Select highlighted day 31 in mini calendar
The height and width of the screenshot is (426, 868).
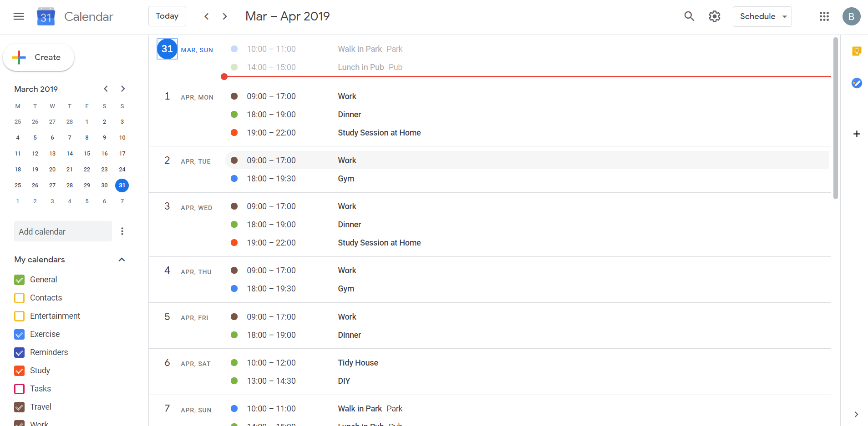pos(122,185)
